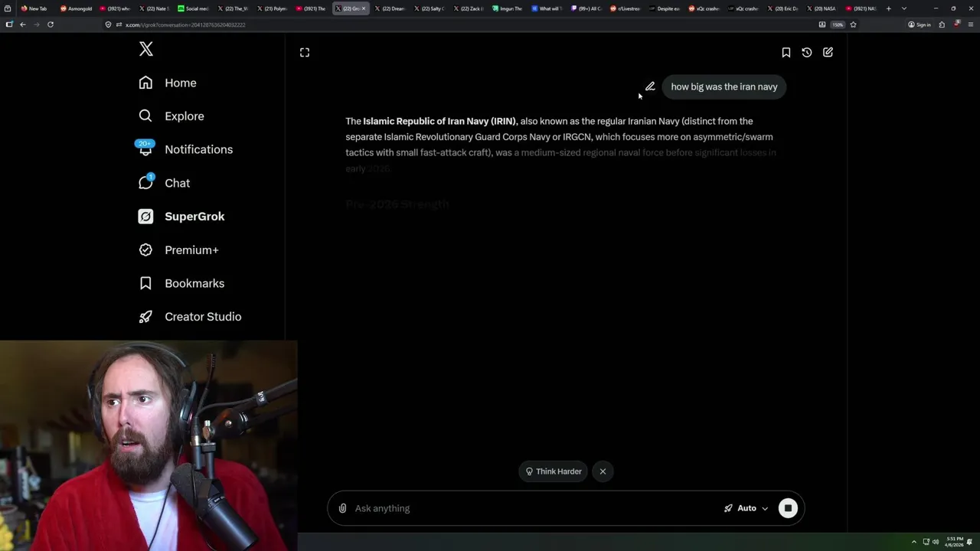
Task: Close the active Grok browser tab
Action: pyautogui.click(x=364, y=8)
